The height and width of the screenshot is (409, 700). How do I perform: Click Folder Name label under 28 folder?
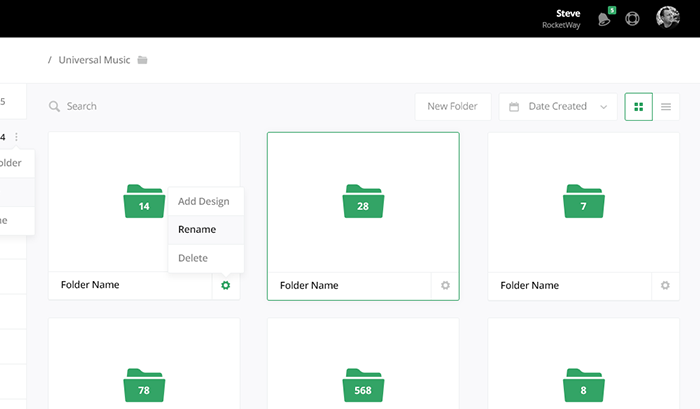(309, 285)
